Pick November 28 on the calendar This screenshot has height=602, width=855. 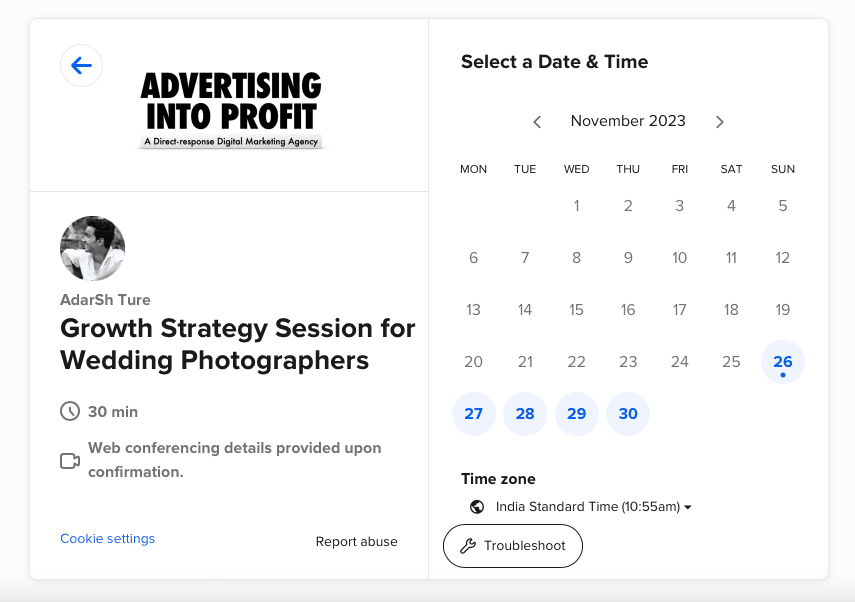pos(525,414)
